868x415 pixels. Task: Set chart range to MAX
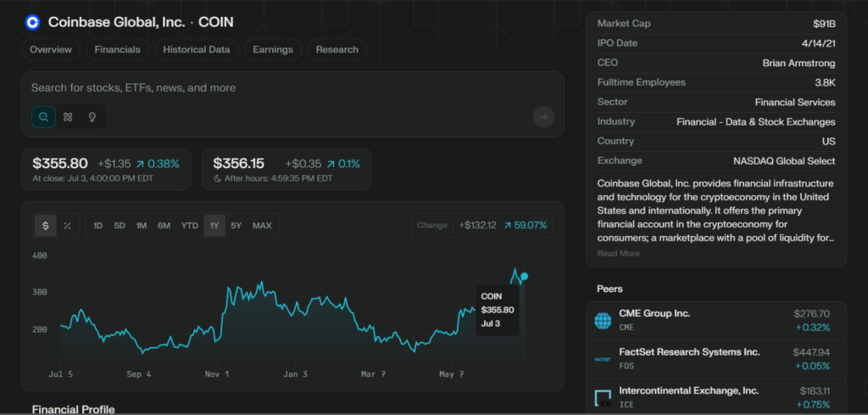coord(262,226)
